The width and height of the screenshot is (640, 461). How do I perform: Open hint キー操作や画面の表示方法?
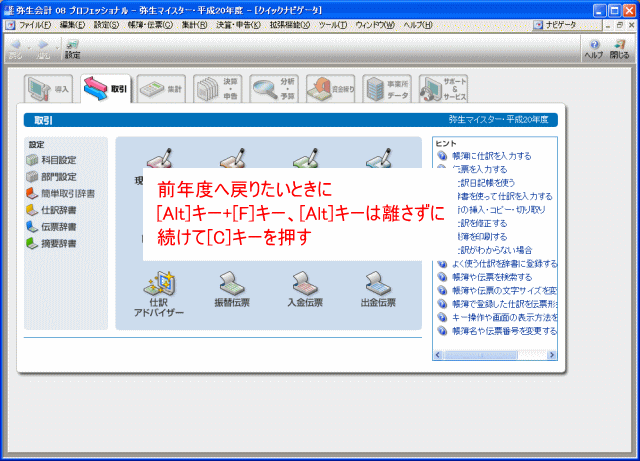click(504, 317)
